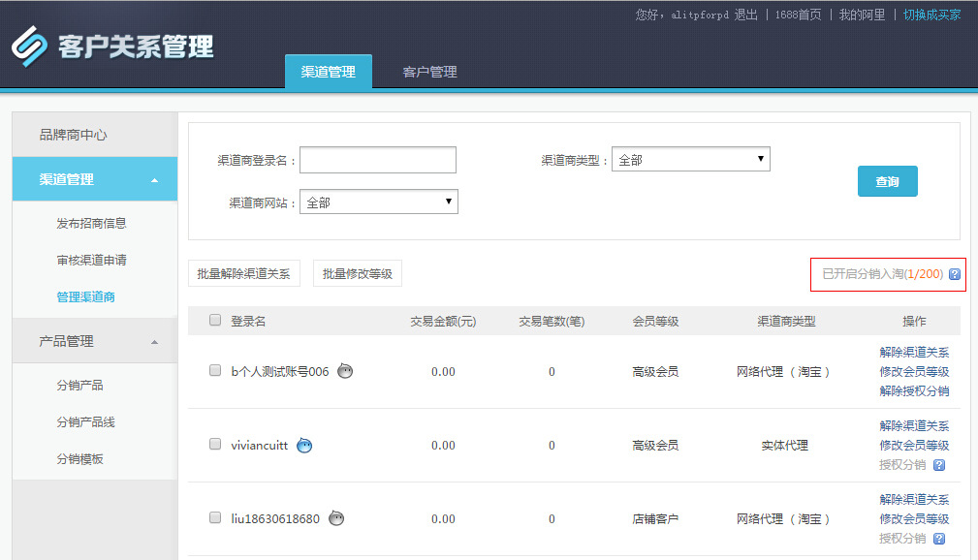Click the 查询 search button

pos(886,181)
